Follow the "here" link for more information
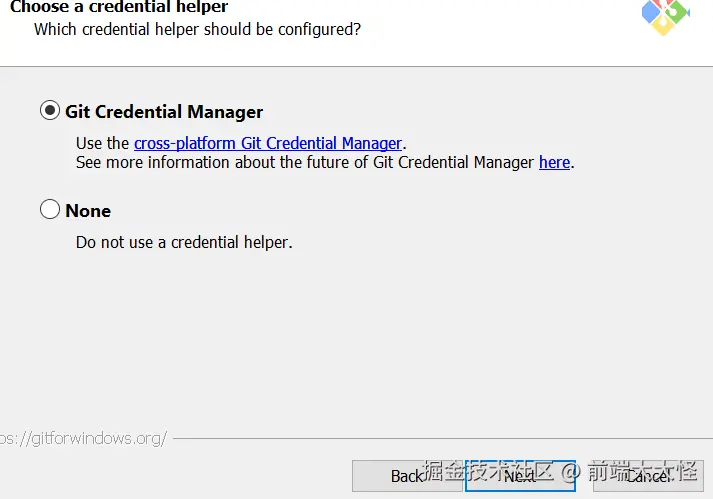713x499 pixels. click(554, 162)
